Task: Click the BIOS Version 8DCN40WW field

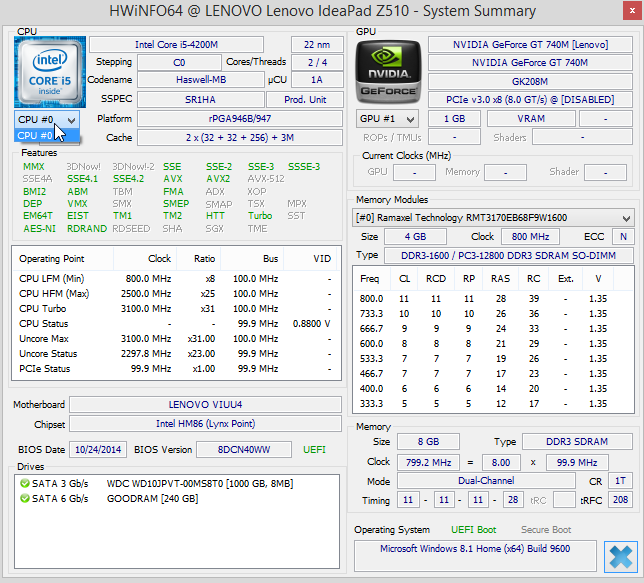Action: tap(244, 449)
